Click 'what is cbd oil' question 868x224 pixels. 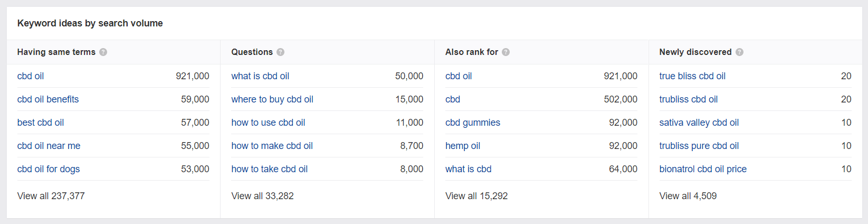(x=260, y=76)
